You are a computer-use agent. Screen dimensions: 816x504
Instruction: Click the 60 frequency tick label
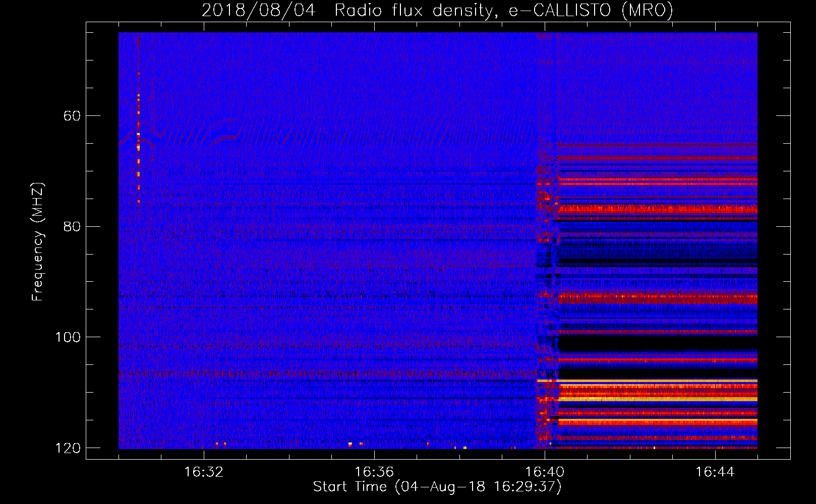[72, 116]
